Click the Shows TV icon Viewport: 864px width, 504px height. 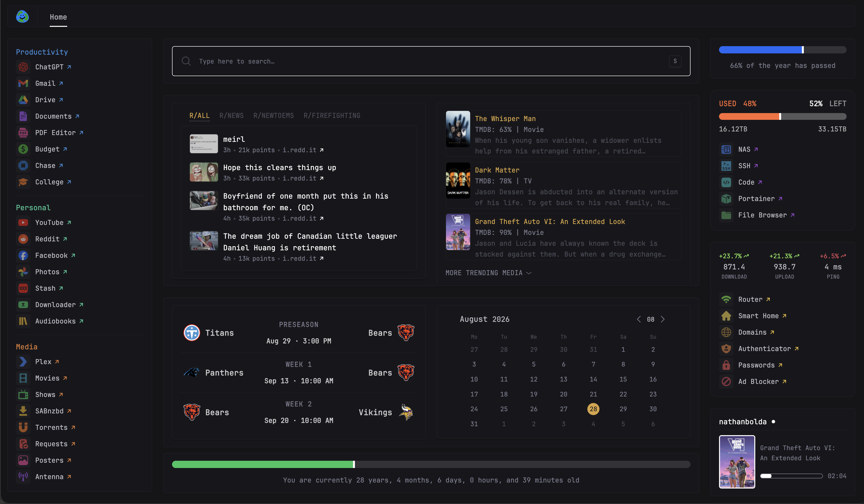[x=23, y=395]
